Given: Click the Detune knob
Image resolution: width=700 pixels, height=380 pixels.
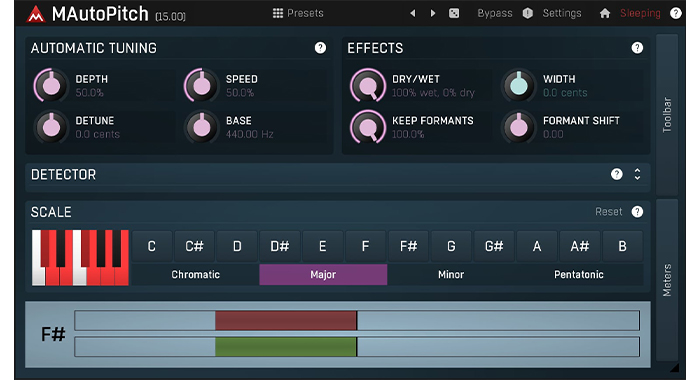Looking at the screenshot, I should [x=51, y=127].
